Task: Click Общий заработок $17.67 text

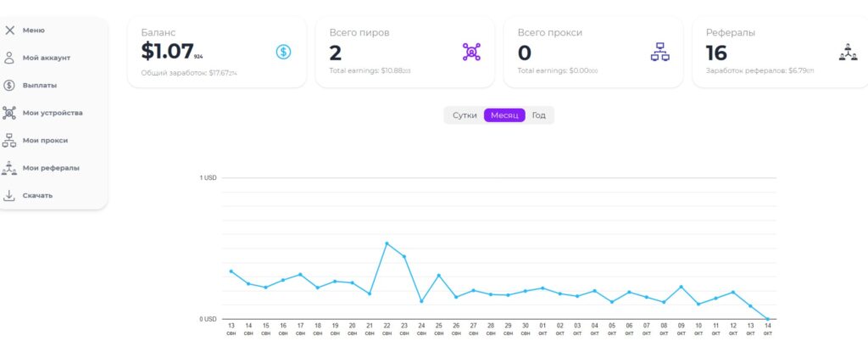Action: (189, 72)
